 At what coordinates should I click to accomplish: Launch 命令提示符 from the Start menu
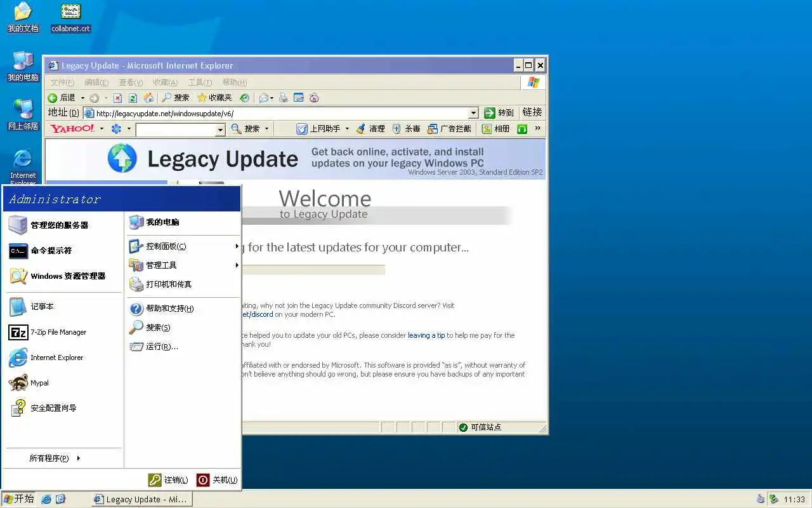point(63,251)
